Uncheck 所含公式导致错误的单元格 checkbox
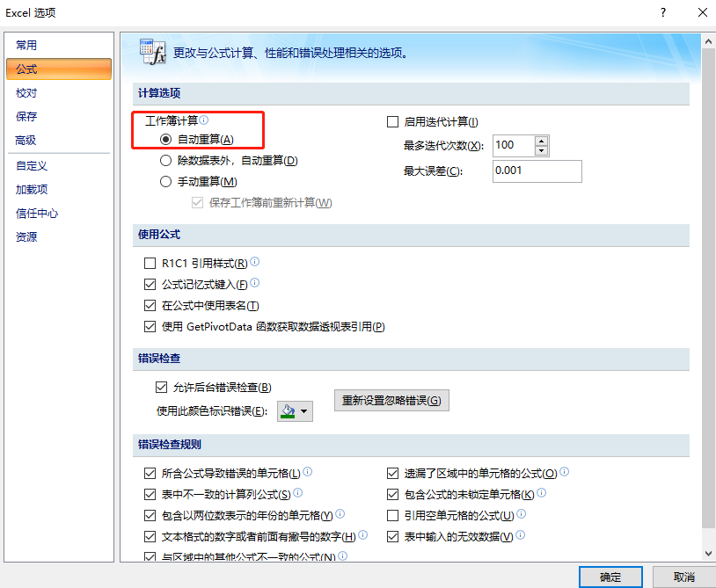716x588 pixels. (x=150, y=473)
